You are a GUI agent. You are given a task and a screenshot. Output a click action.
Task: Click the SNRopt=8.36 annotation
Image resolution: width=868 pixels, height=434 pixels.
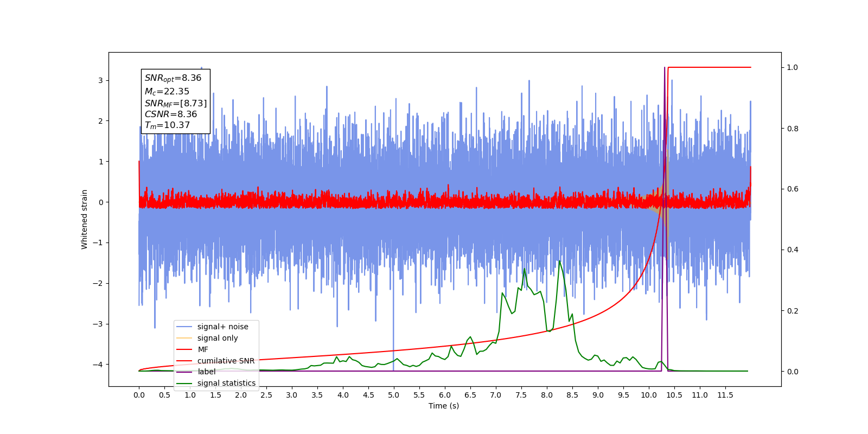tap(173, 78)
